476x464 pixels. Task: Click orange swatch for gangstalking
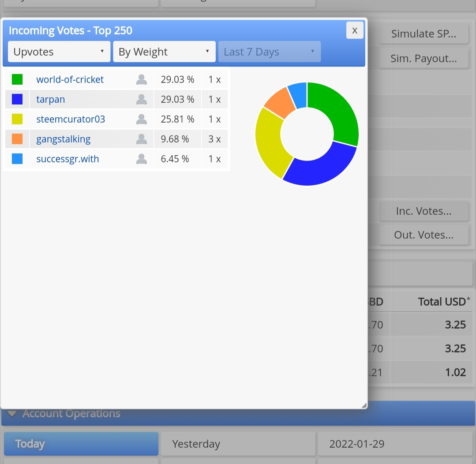pos(17,139)
